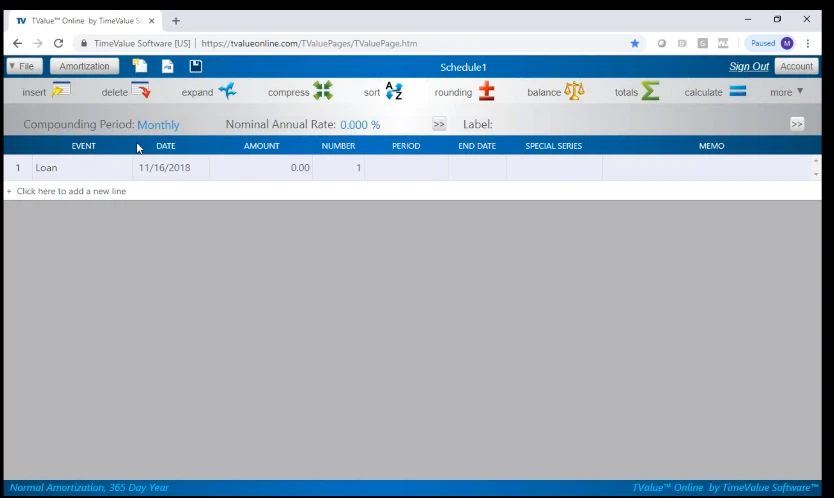Open the File dropdown menu
The width and height of the screenshot is (834, 498).
point(24,67)
